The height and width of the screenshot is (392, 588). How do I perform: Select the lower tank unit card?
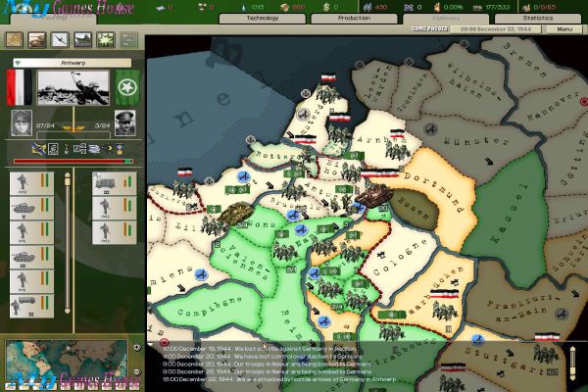pos(32,258)
